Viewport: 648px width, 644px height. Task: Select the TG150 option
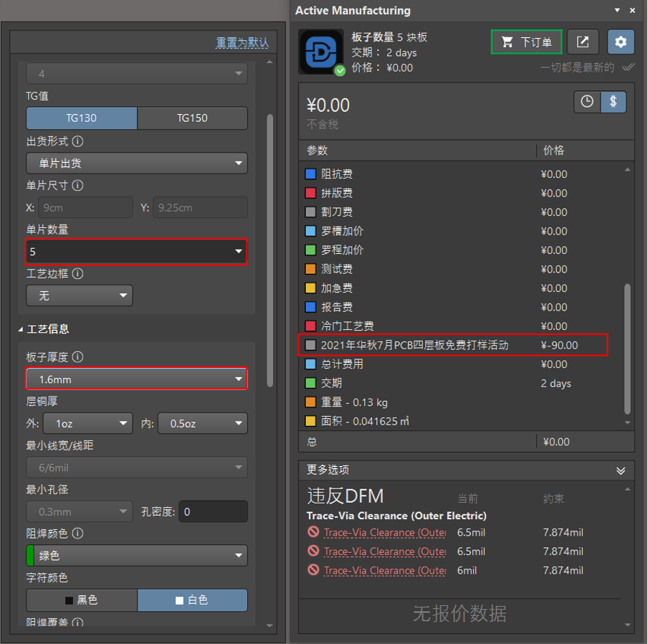194,118
